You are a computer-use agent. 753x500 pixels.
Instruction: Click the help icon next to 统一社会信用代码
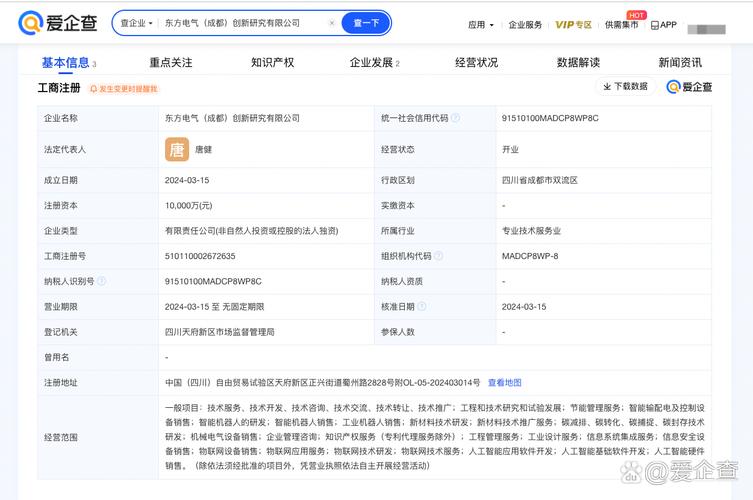pos(455,118)
